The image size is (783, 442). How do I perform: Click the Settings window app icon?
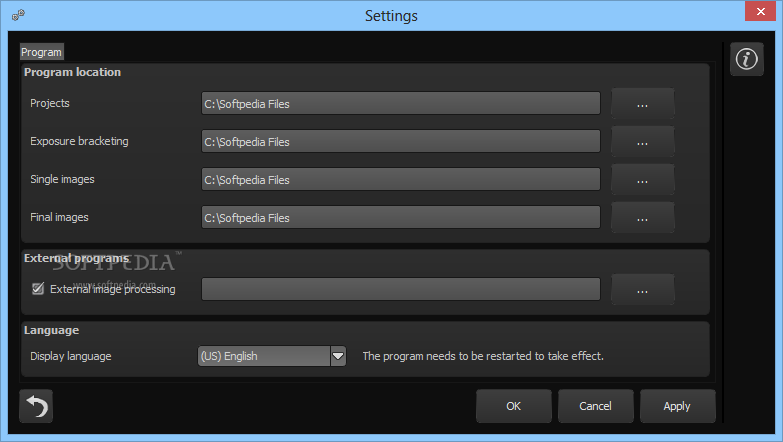click(x=18, y=15)
